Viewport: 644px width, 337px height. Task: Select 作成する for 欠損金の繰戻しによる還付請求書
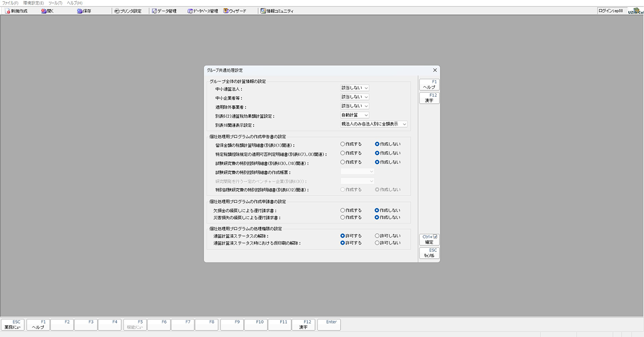[x=343, y=210]
